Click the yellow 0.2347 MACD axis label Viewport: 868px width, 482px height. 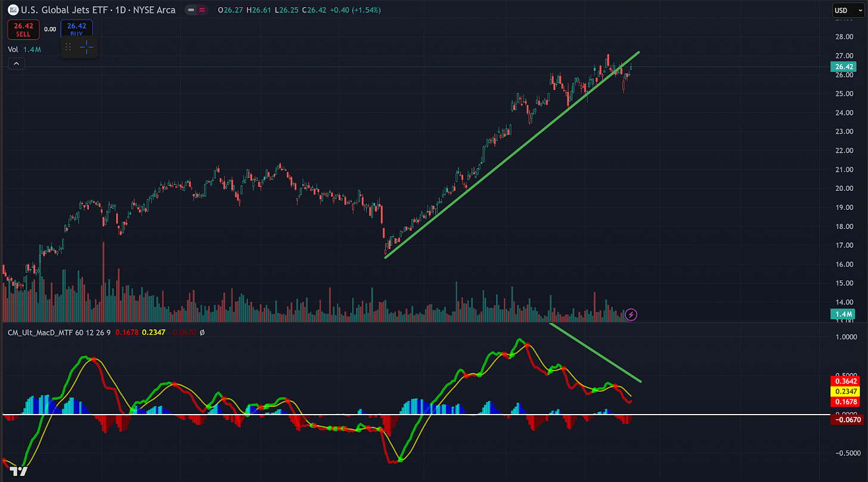845,391
